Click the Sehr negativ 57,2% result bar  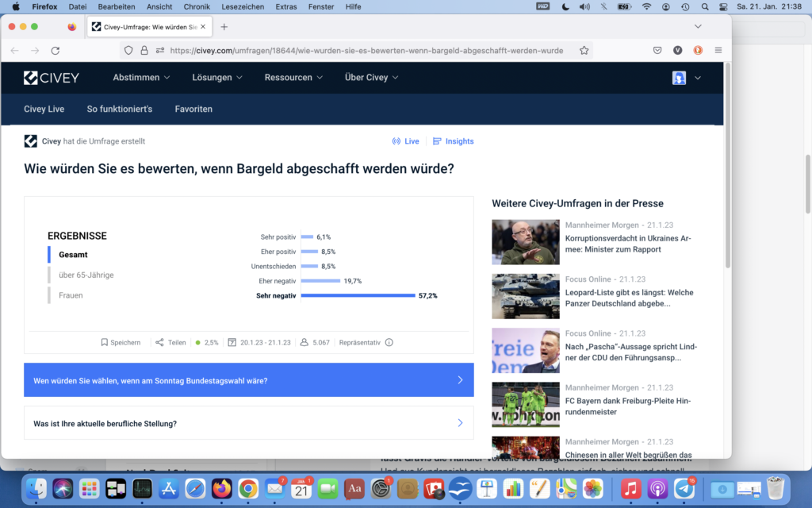pos(358,295)
